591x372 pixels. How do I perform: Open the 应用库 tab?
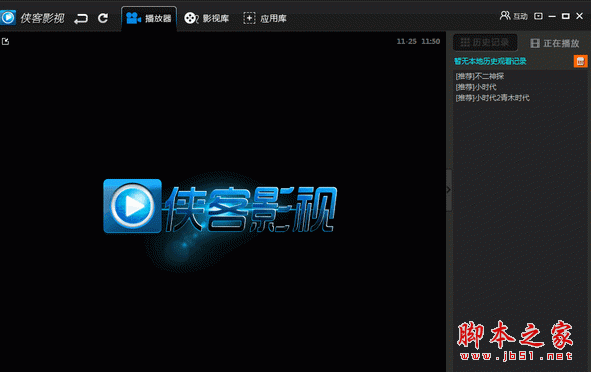pos(265,18)
